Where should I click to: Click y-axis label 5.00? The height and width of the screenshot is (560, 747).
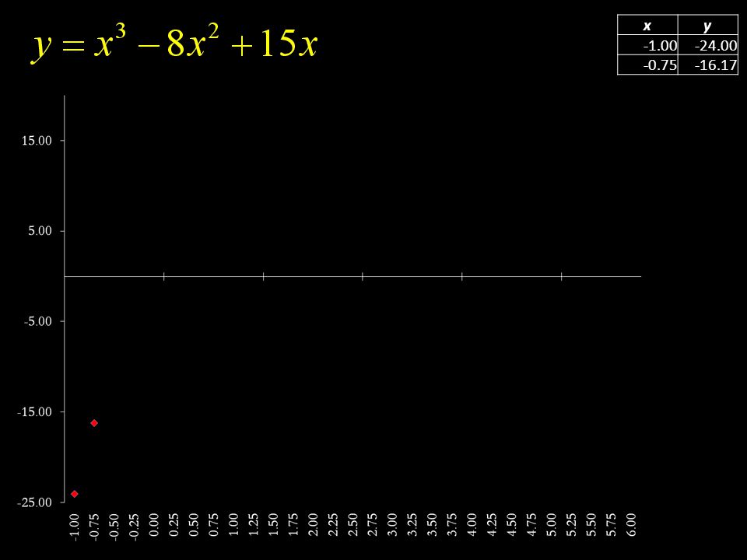[40, 231]
